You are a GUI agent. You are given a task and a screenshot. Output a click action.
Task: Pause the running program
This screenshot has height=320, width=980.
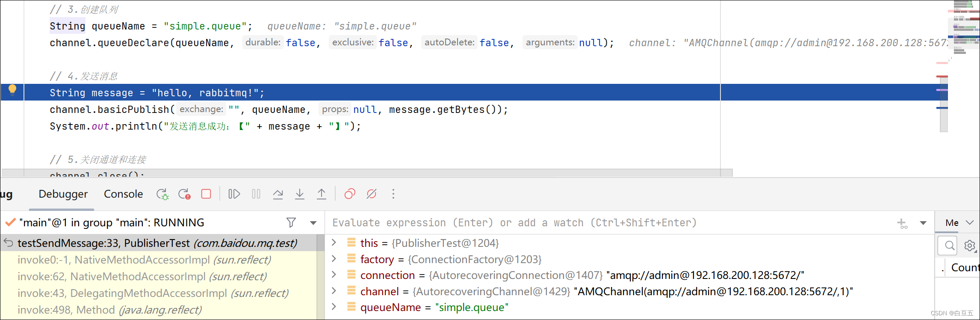pos(256,194)
